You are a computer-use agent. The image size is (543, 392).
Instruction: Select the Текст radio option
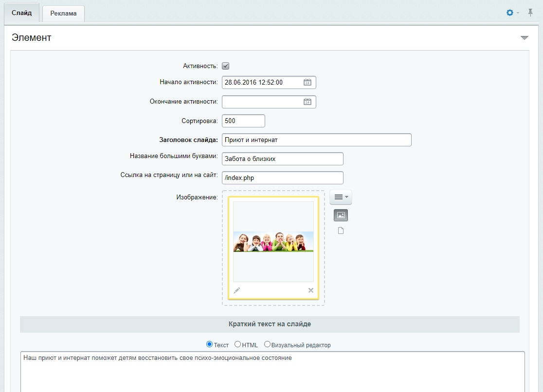coord(209,344)
